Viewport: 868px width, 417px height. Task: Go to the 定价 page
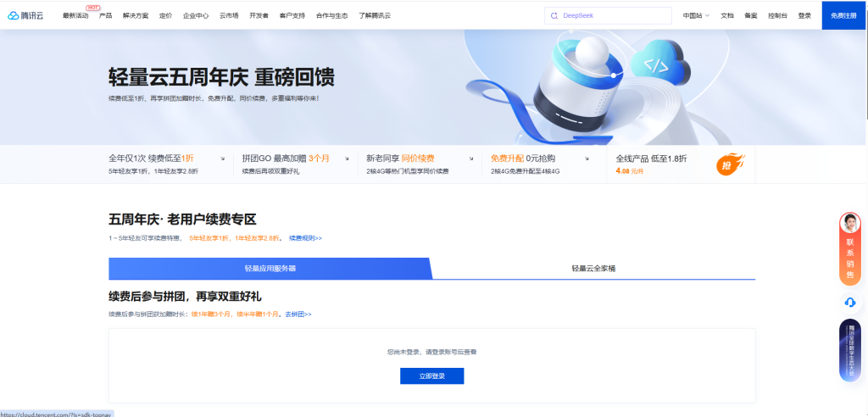165,15
